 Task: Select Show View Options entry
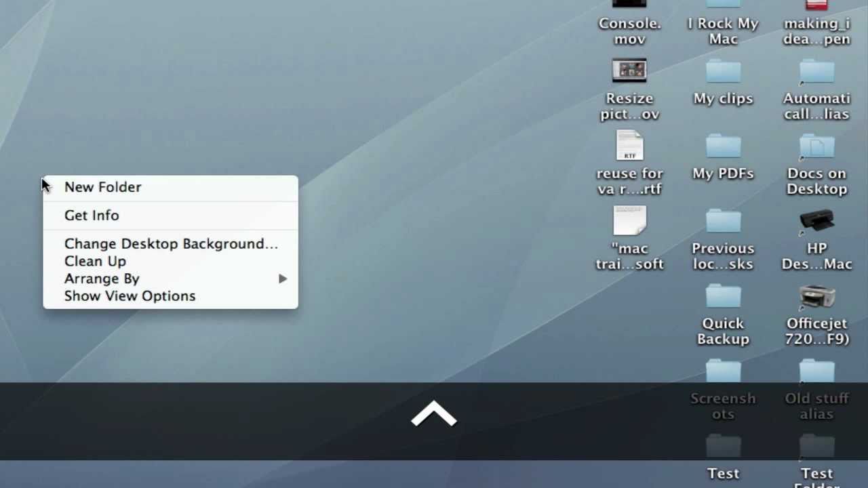click(x=170, y=296)
